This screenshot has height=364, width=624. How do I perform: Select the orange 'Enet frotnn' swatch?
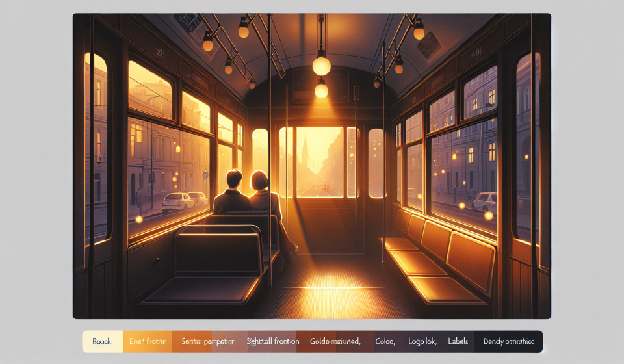point(148,341)
